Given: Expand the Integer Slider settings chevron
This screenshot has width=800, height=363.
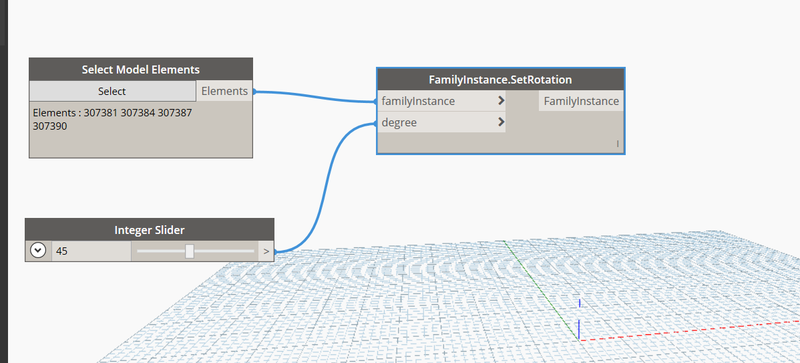Looking at the screenshot, I should coord(38,251).
